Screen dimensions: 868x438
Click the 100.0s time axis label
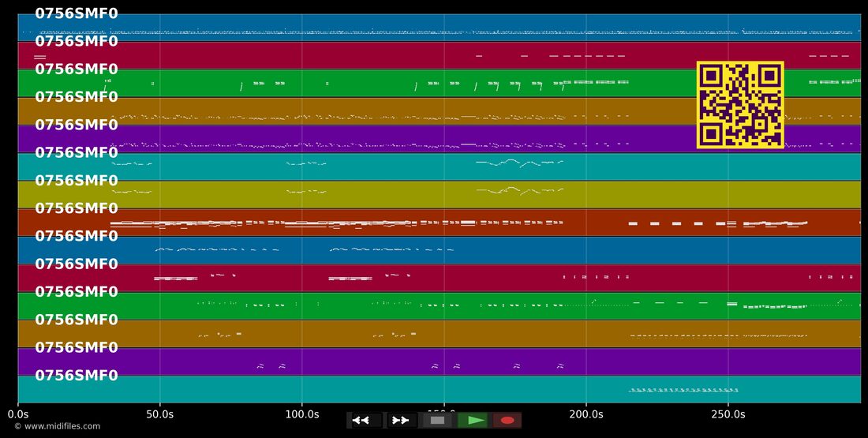[x=301, y=414]
